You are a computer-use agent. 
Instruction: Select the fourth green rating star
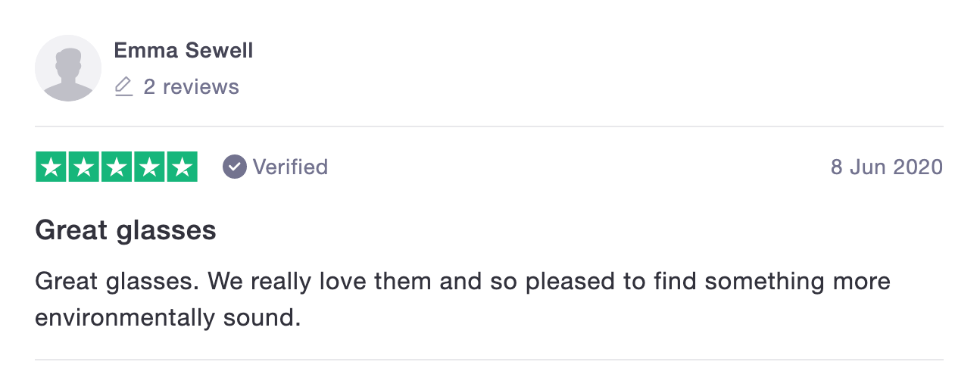click(x=149, y=167)
